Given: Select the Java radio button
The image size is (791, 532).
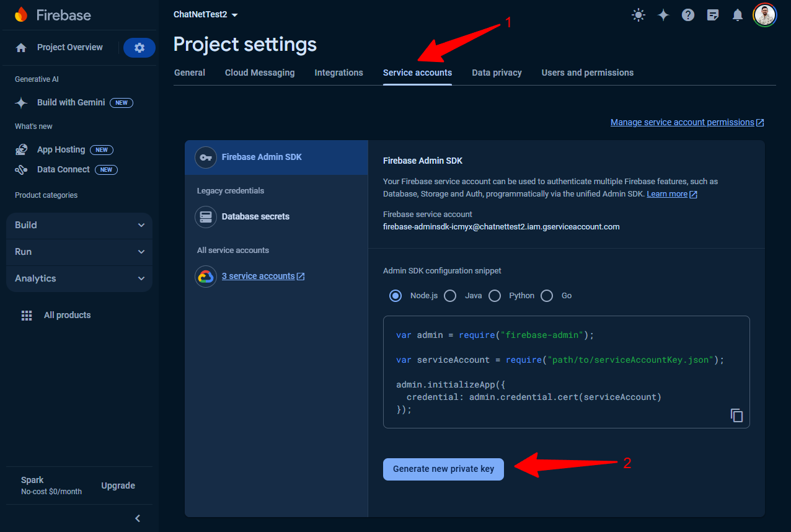Looking at the screenshot, I should click(450, 296).
